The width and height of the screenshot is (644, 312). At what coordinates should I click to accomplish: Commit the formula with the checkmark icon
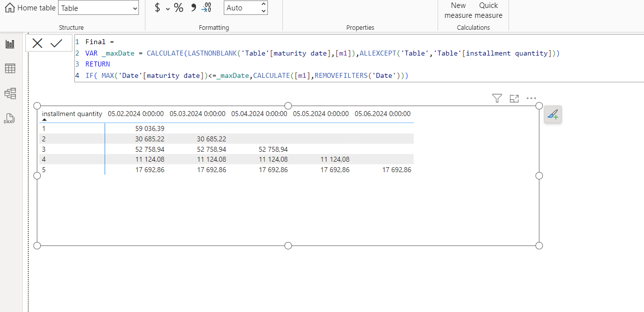point(56,43)
